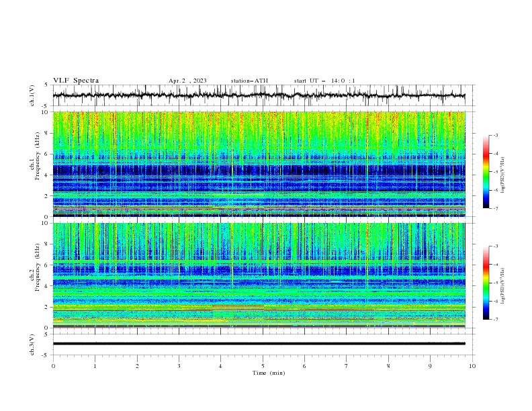Click the "station=ATH" header label

(x=249, y=81)
